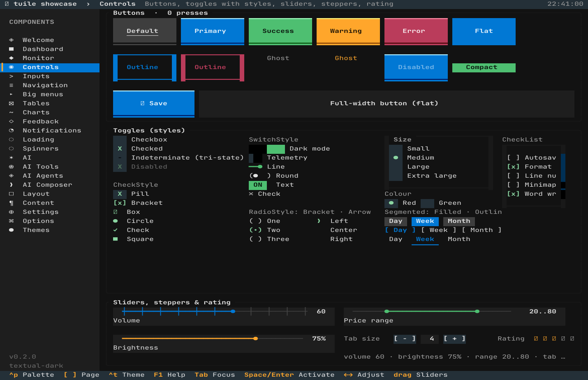The image size is (588, 380).
Task: Click the Navigation hamburger icon in sidebar
Action: (12, 85)
